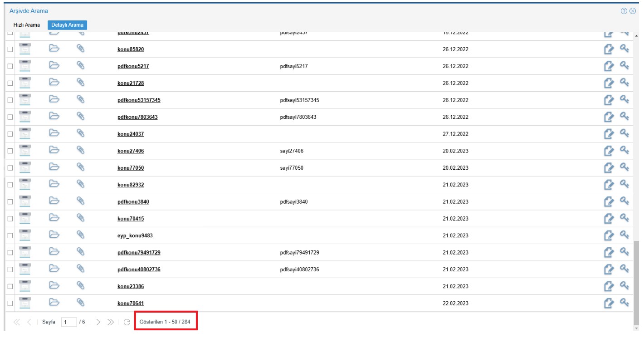Switch to the Hızlı Arama tab
644x343 pixels.
click(27, 25)
